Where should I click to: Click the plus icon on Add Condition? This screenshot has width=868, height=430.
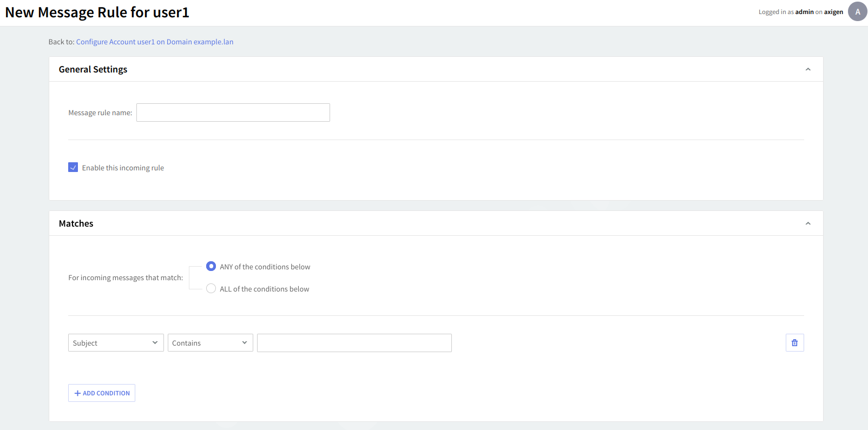77,393
